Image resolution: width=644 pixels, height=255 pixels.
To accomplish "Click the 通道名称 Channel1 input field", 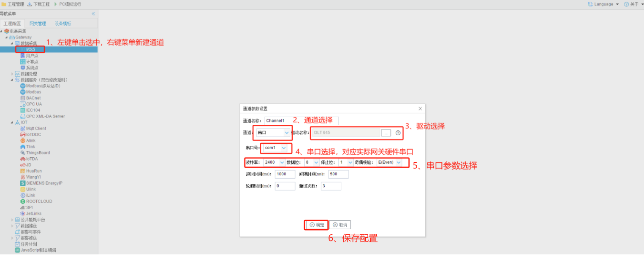I will [302, 121].
